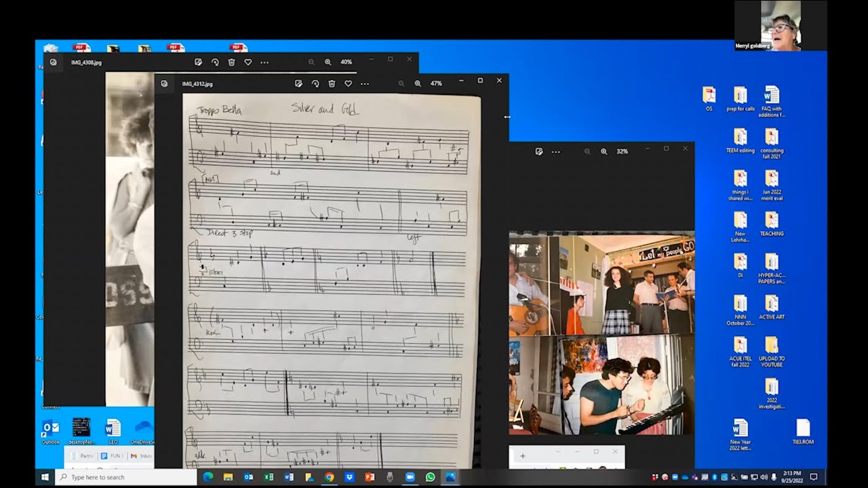Click the 40% zoom level in IMG_4308.jpg window

coord(346,62)
